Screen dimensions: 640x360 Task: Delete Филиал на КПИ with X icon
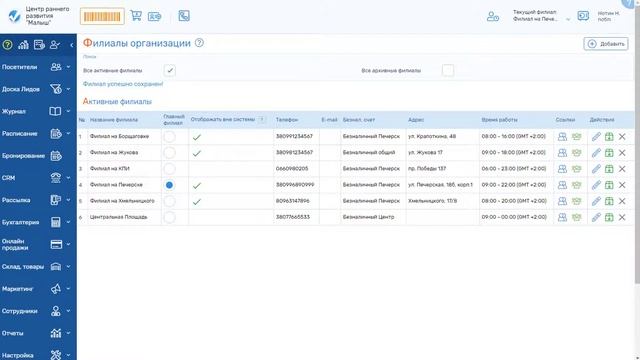622,169
